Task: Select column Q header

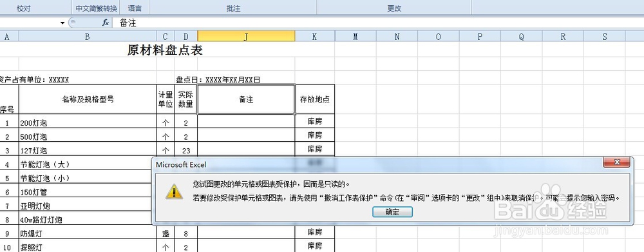Action: 521,37
